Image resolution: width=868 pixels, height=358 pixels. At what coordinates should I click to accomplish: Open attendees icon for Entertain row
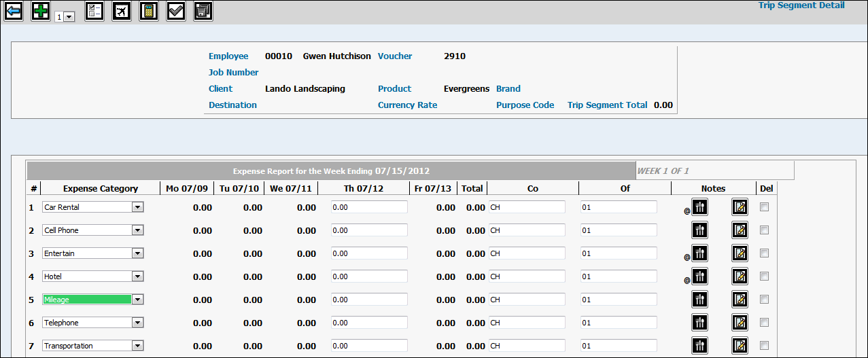[x=700, y=253]
